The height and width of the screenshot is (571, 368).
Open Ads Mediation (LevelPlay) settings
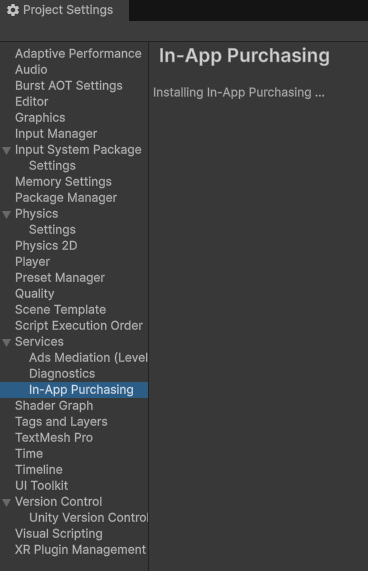click(88, 358)
